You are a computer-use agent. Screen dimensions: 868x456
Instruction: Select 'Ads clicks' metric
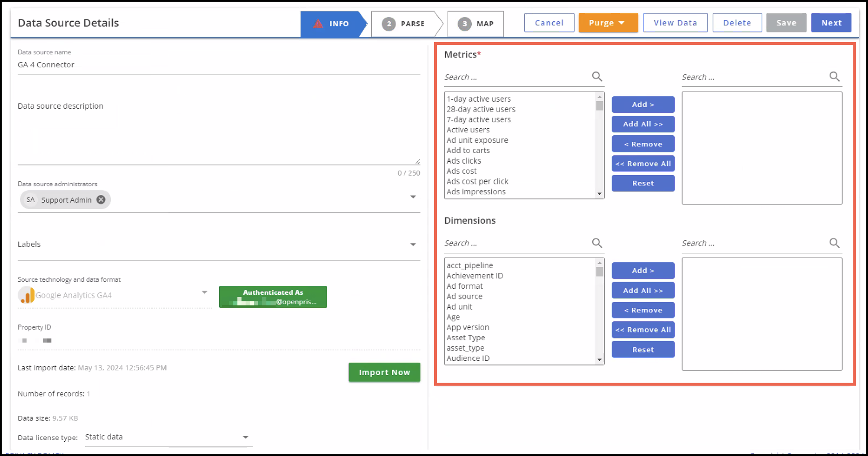click(x=464, y=161)
